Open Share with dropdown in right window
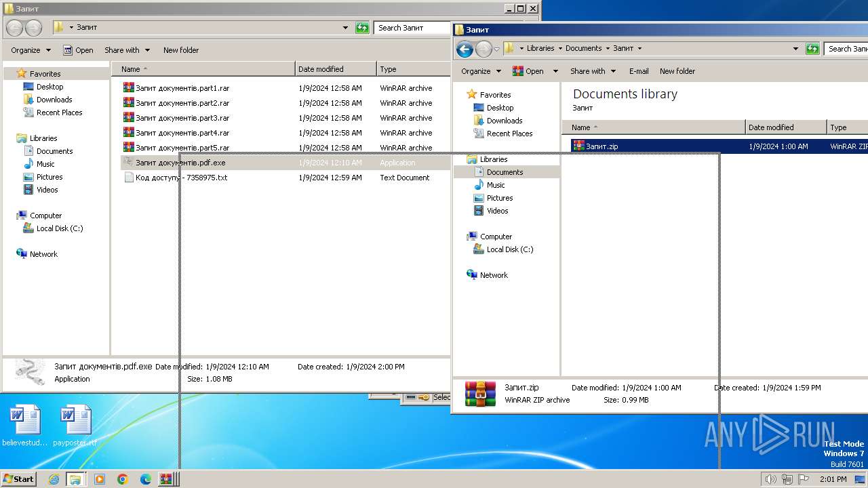868x488 pixels. (593, 71)
